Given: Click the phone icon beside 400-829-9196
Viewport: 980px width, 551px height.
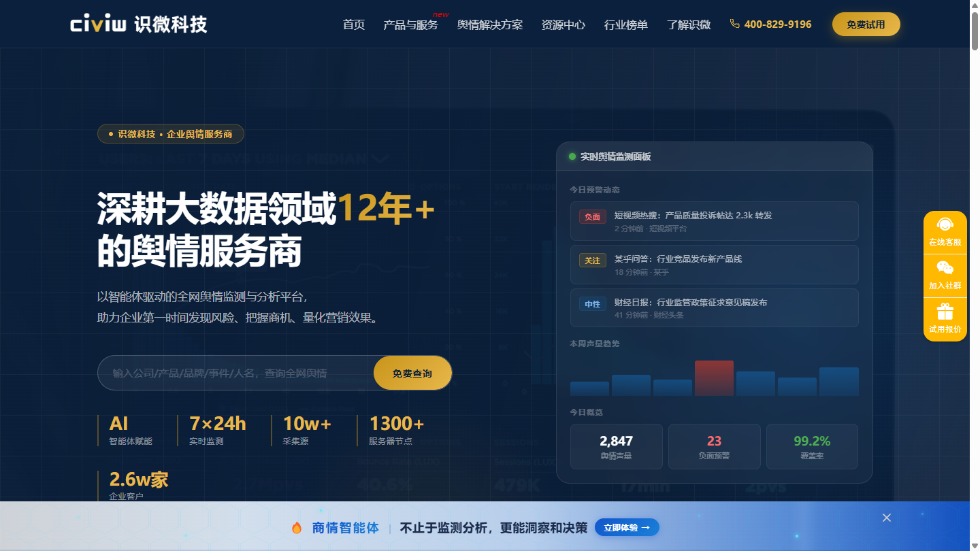Looking at the screenshot, I should tap(734, 24).
